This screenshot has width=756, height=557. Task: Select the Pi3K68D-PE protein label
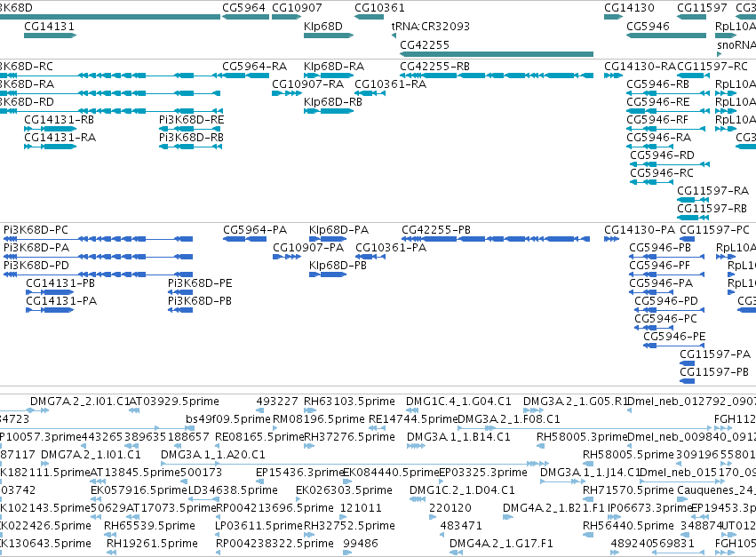[200, 283]
